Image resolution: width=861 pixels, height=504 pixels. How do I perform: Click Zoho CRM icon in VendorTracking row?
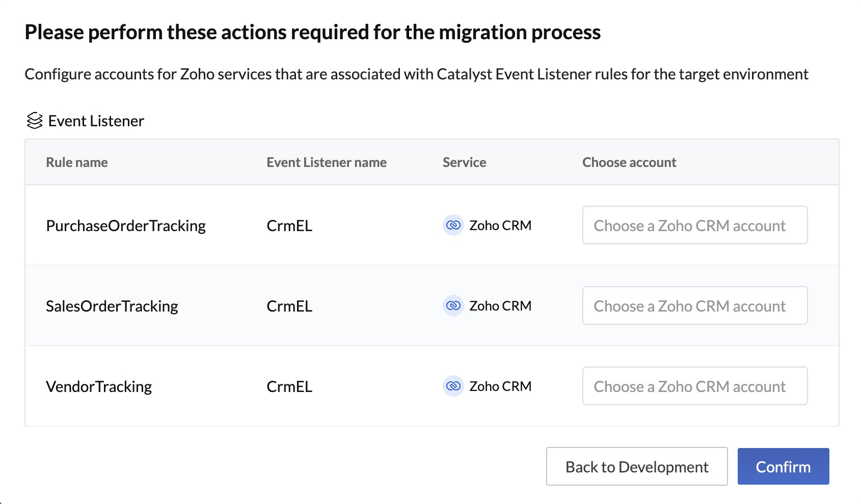(453, 386)
